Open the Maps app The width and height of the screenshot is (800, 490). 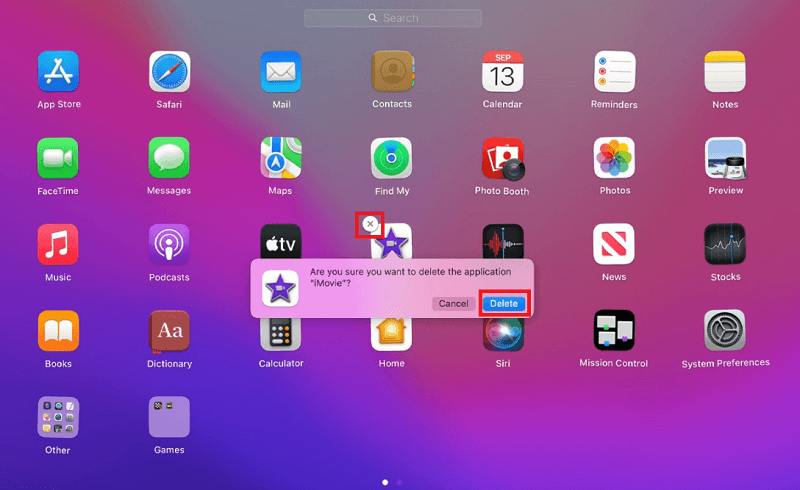click(281, 158)
